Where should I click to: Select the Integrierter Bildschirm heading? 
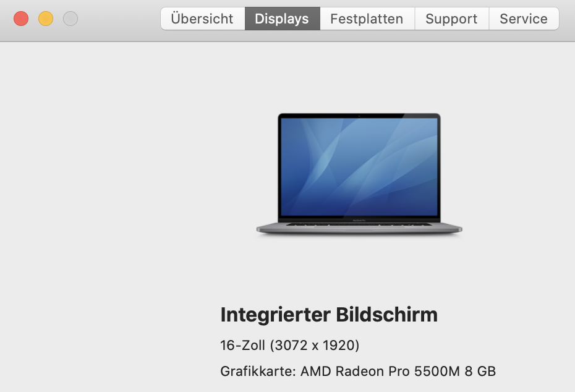click(x=329, y=315)
